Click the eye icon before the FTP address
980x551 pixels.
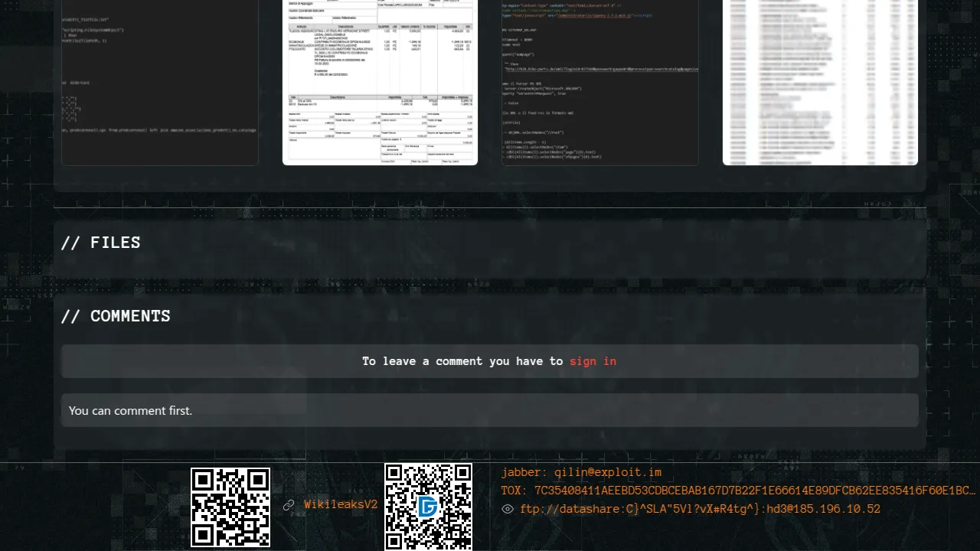coord(508,509)
